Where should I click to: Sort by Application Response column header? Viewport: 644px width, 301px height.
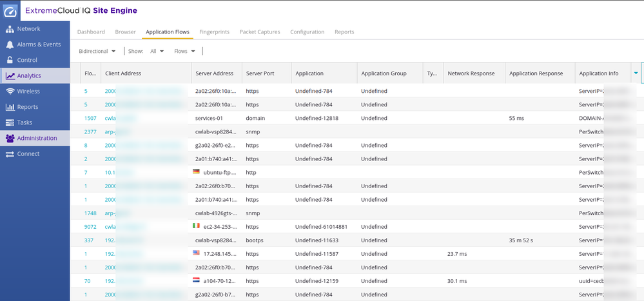(536, 73)
